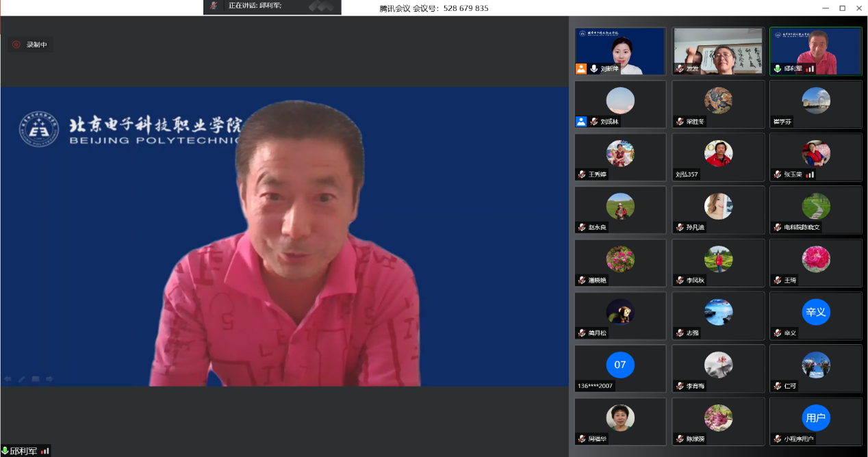The width and height of the screenshot is (868, 457).
Task: Click the signal strength bars on 张玉荣's tile
Action: [x=810, y=174]
